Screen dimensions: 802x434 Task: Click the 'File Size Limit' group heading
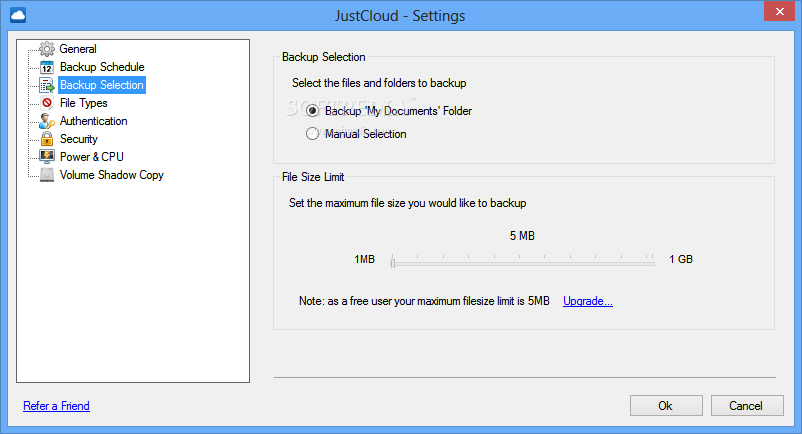pyautogui.click(x=313, y=177)
